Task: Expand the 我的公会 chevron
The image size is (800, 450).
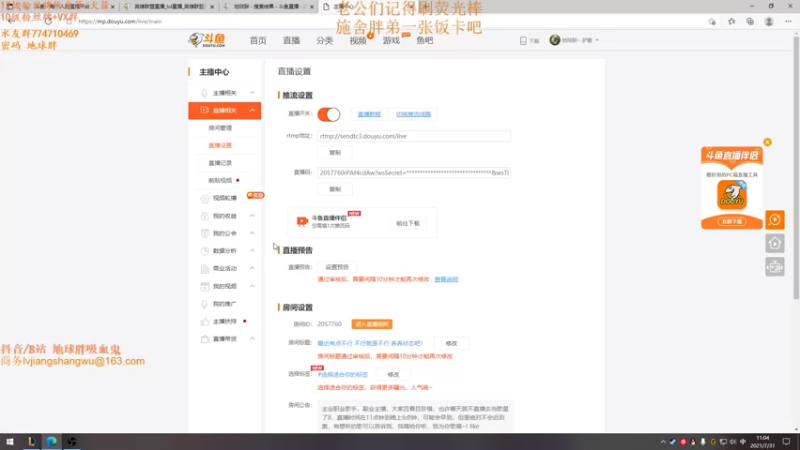Action: [252, 233]
